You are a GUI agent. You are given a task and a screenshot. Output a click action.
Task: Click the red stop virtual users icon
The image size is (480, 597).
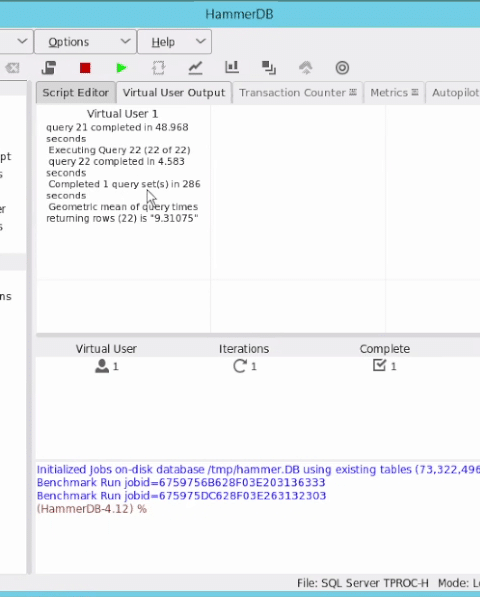[85, 68]
